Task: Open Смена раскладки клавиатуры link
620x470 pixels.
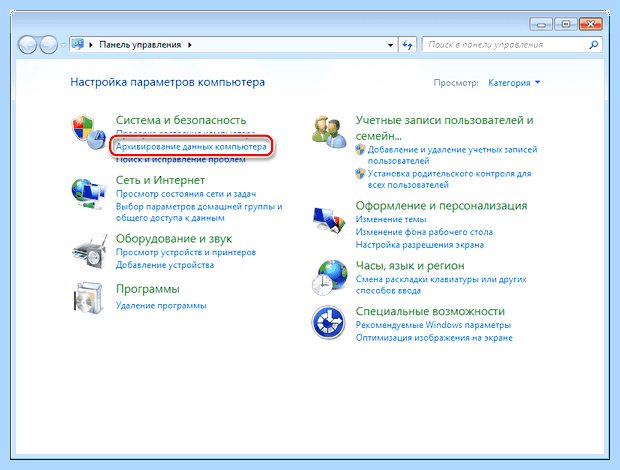Action: [x=441, y=285]
